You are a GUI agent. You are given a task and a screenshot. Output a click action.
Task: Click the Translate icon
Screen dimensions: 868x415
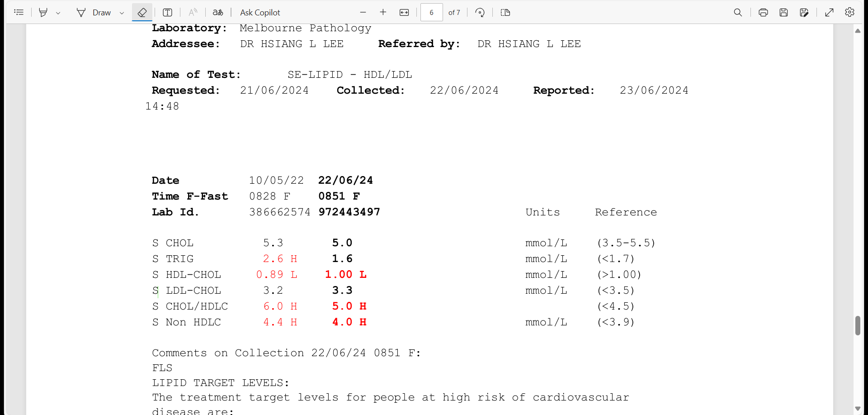(x=218, y=12)
